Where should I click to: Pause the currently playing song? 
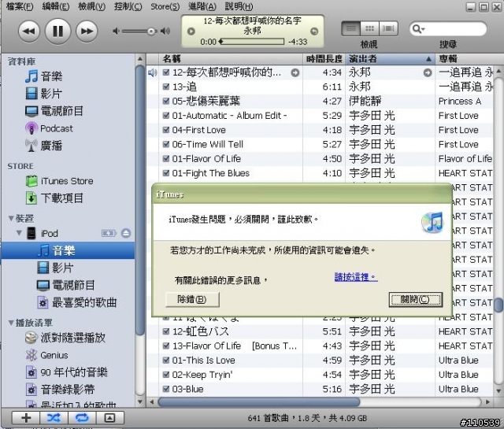pos(57,31)
